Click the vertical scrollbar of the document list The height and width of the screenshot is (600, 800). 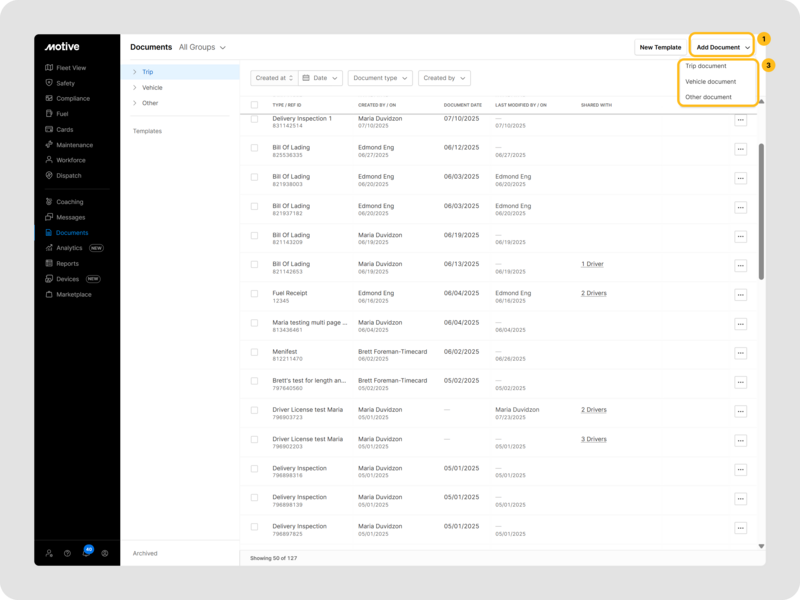click(761, 210)
